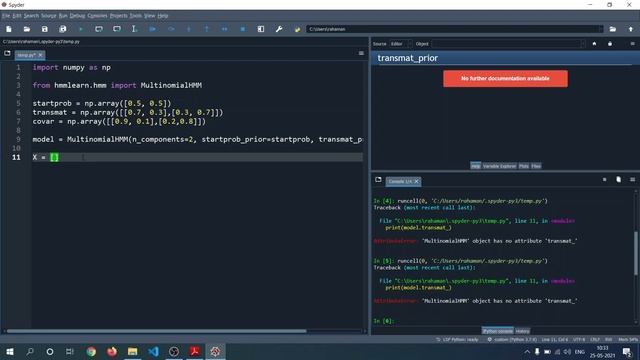Viewport: 640px width, 360px height.
Task: Open Preferences with the wrench icon
Action: (279, 29)
